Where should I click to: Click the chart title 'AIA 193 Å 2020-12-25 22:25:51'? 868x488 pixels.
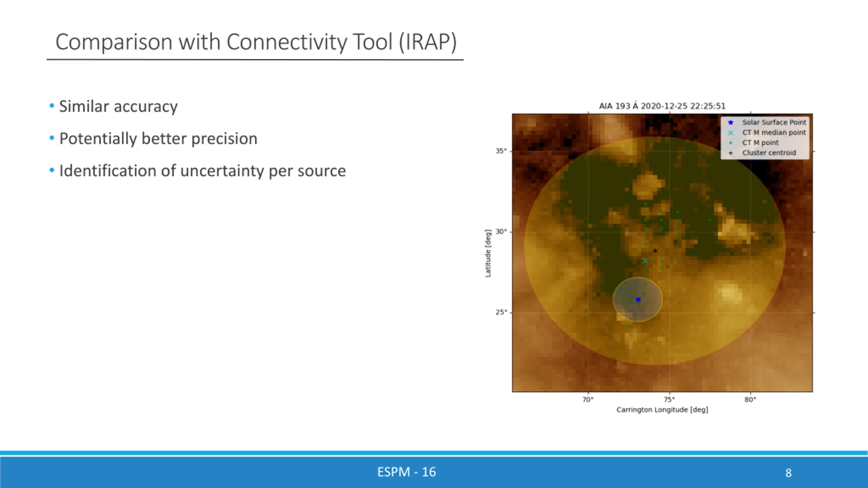pos(662,106)
